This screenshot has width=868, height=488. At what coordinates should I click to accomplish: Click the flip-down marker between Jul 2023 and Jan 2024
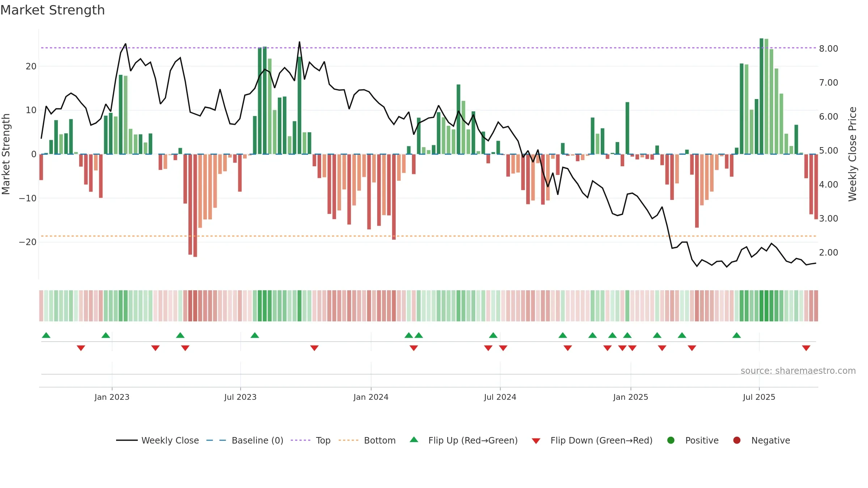point(314,348)
